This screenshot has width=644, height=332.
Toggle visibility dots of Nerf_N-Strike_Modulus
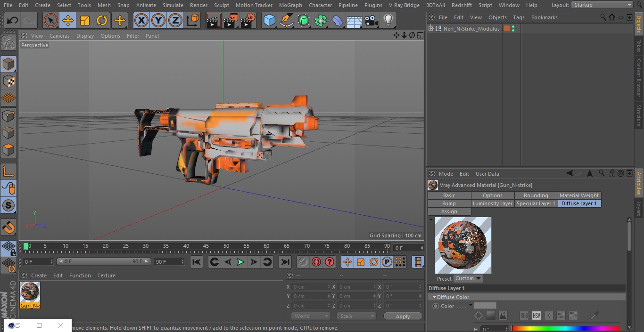click(513, 29)
